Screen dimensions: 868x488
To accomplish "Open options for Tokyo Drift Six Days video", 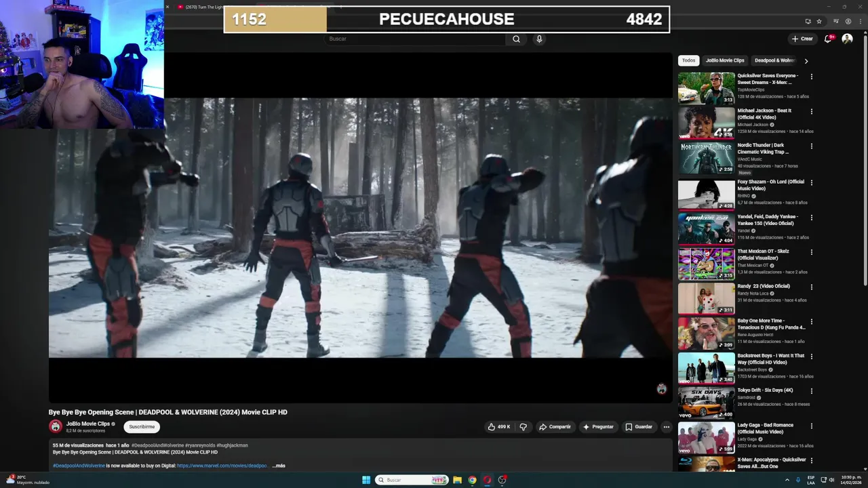I will [812, 390].
